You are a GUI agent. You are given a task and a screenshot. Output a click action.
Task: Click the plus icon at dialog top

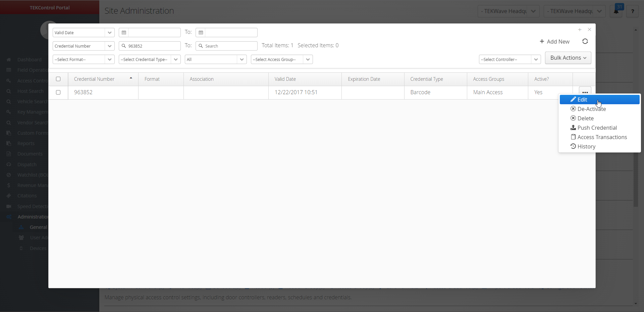pyautogui.click(x=580, y=30)
